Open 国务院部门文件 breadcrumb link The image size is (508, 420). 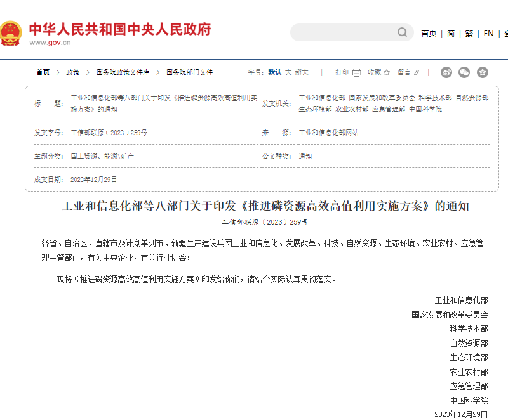(x=189, y=72)
